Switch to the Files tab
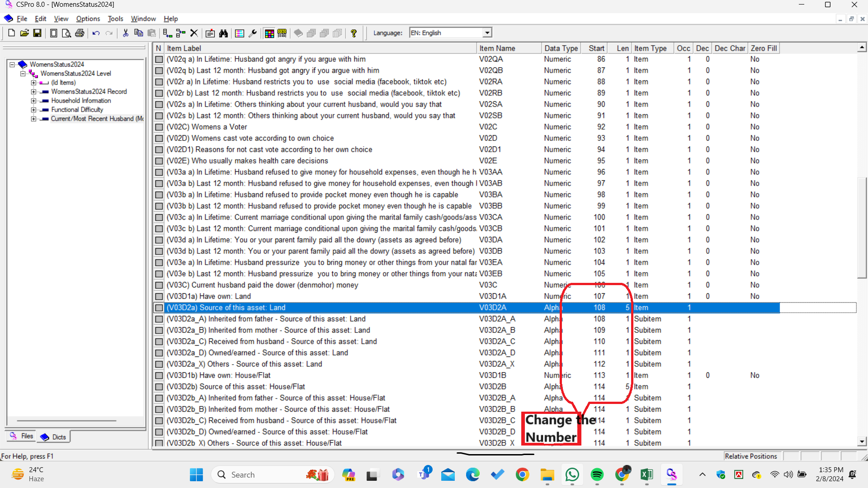The image size is (868, 488). tap(21, 436)
